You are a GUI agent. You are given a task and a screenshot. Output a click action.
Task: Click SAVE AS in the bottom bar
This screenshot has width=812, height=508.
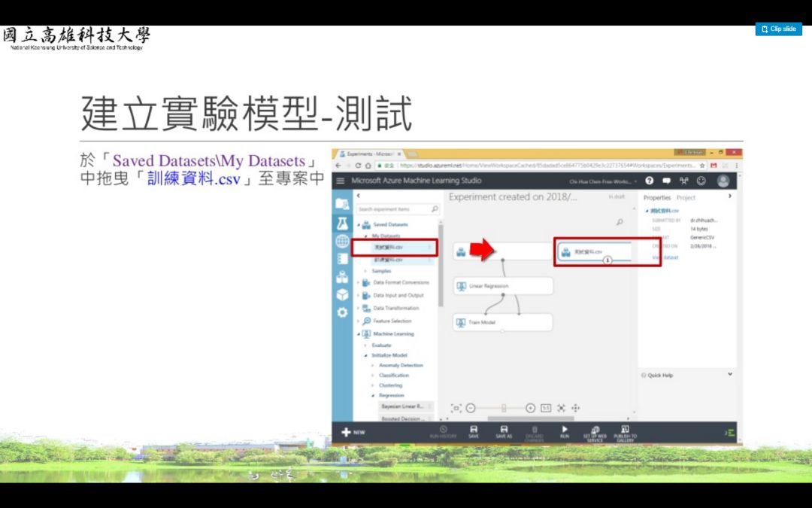[x=503, y=432]
